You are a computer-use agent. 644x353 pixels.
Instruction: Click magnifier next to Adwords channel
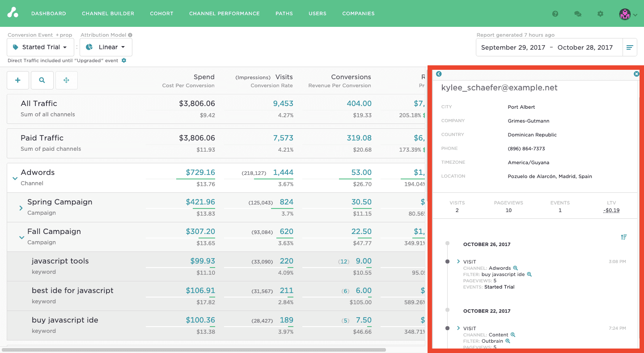click(x=515, y=268)
